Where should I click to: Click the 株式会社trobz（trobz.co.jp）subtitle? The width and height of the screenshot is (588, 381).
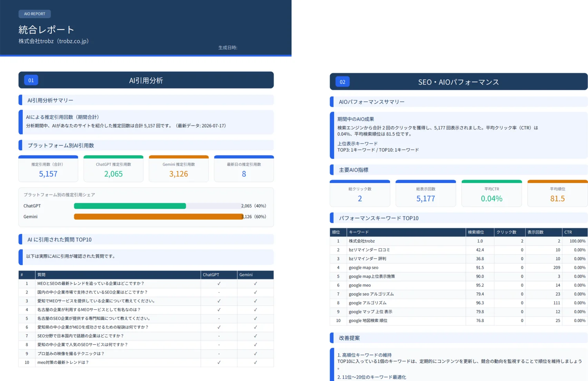[54, 41]
